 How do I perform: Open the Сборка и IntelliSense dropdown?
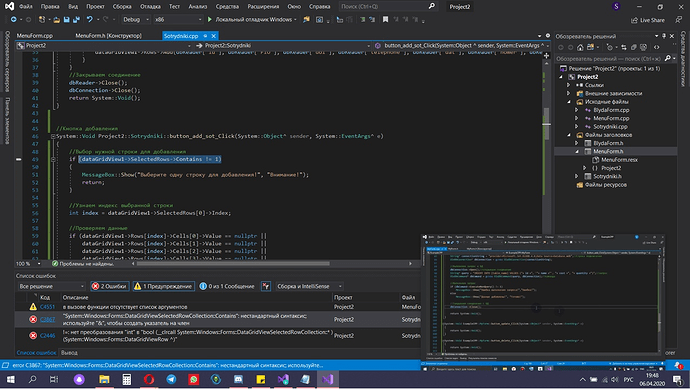309,286
